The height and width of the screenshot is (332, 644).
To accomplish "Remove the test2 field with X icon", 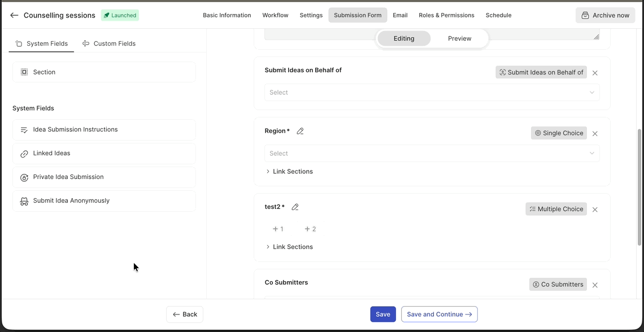I will [595, 209].
